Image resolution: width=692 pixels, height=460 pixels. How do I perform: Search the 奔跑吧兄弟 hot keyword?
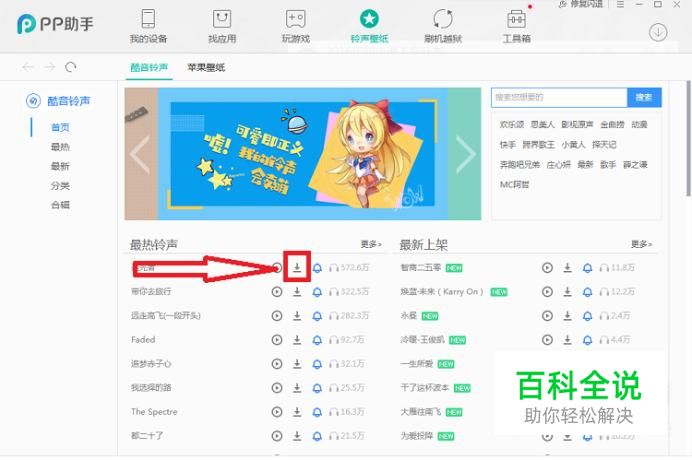pyautogui.click(x=519, y=165)
